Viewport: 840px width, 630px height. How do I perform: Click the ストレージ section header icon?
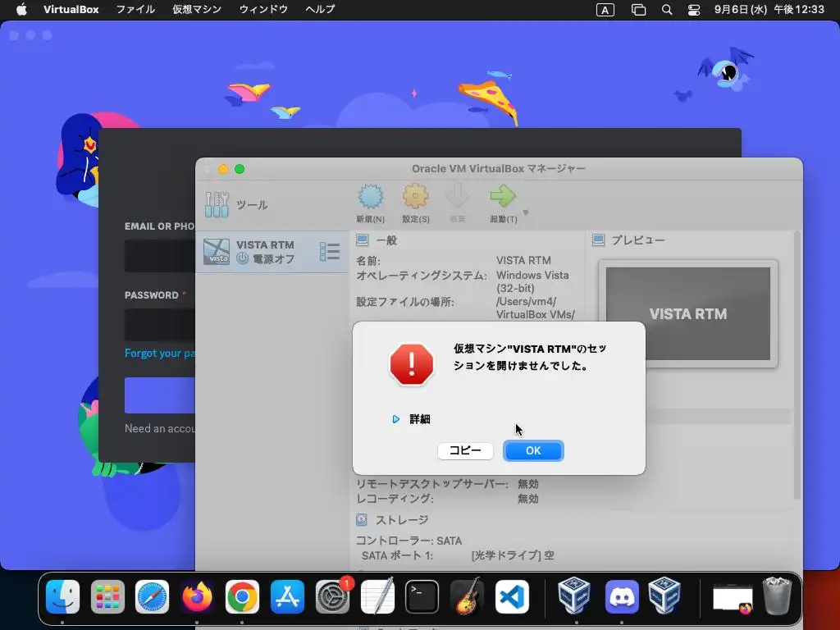(362, 519)
